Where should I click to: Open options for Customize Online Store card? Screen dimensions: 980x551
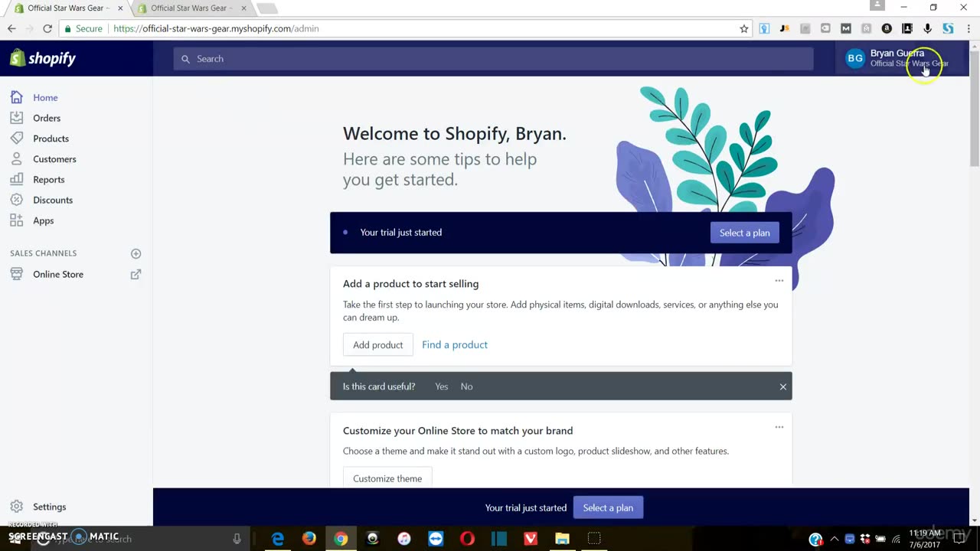point(779,427)
